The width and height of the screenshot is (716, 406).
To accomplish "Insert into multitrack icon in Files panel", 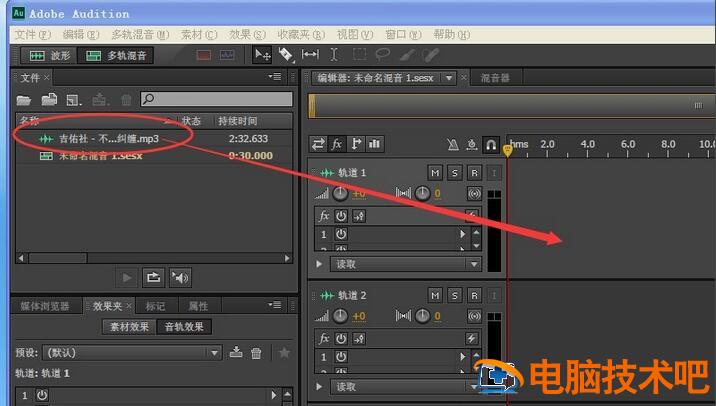I will coord(100,99).
